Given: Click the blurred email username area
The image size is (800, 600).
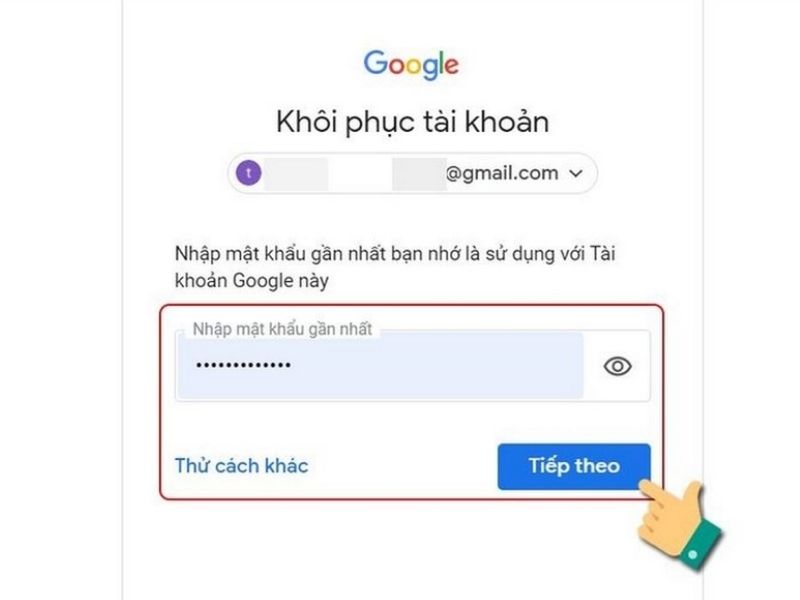Looking at the screenshot, I should pyautogui.click(x=355, y=173).
